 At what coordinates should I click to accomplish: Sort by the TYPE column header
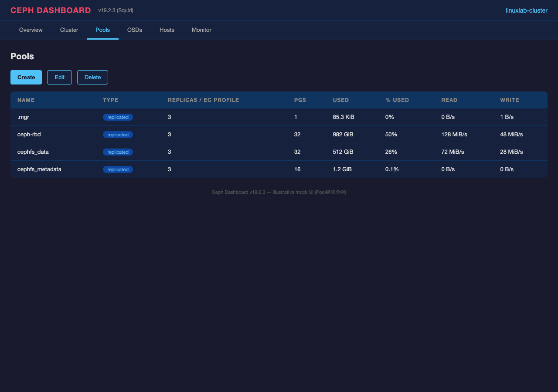pyautogui.click(x=110, y=100)
